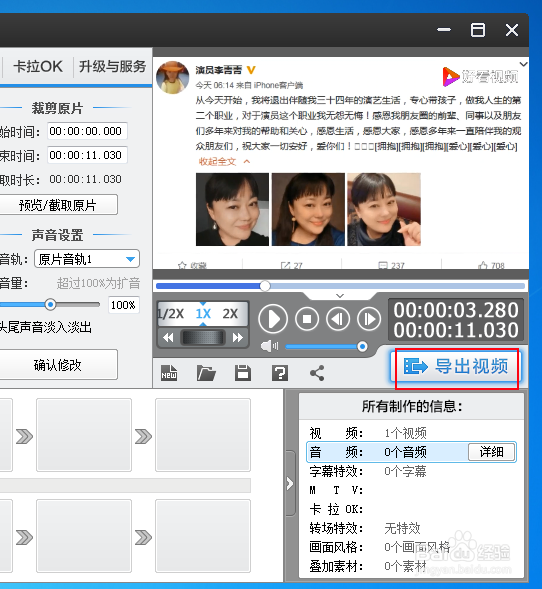Maximize the application window
542x589 pixels.
click(x=478, y=30)
